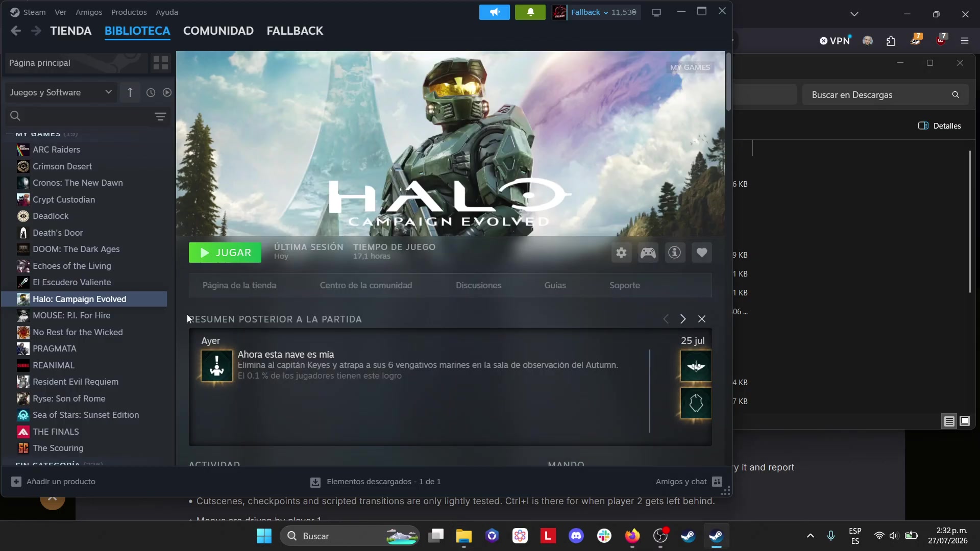Open the Discusiones link
The width and height of the screenshot is (980, 551).
pyautogui.click(x=479, y=285)
